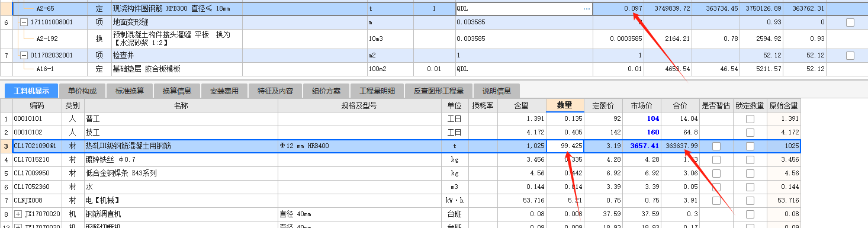The image size is (868, 228).
Task: Click market price 104 for 普工
Action: (x=642, y=119)
